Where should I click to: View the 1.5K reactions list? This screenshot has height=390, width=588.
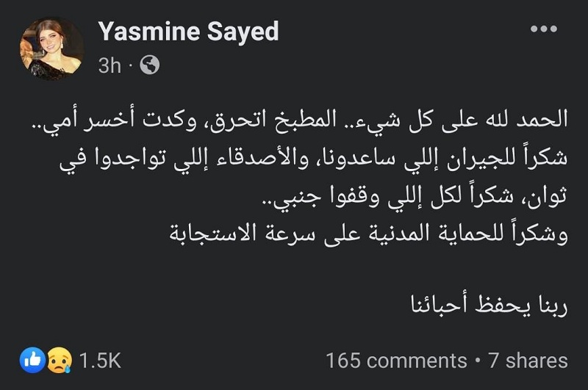100,361
